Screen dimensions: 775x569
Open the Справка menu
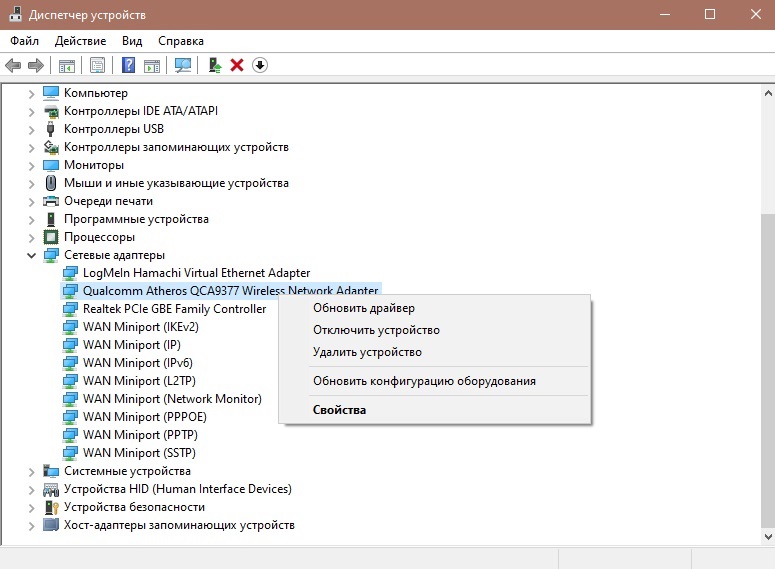(x=180, y=41)
